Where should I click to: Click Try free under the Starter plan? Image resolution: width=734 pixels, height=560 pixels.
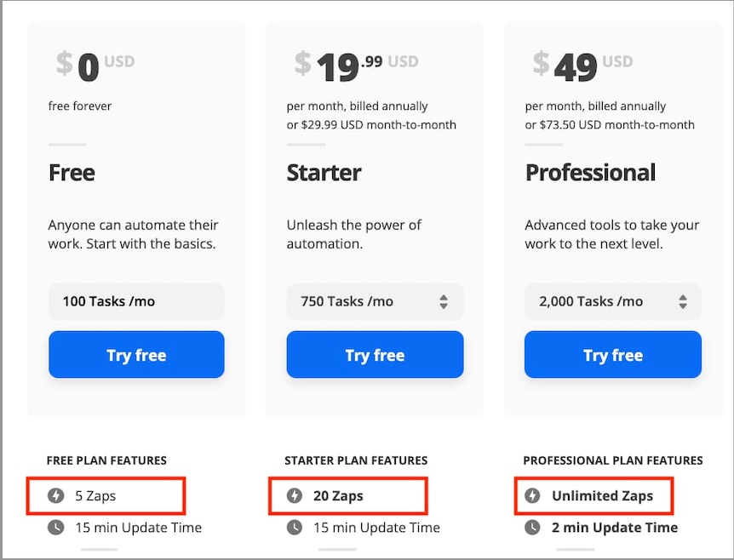[375, 355]
